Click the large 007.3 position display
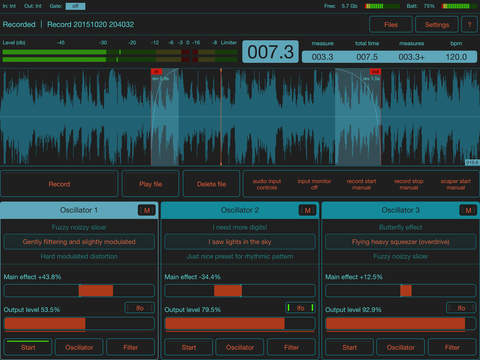Screen dimensions: 480x360 270,52
